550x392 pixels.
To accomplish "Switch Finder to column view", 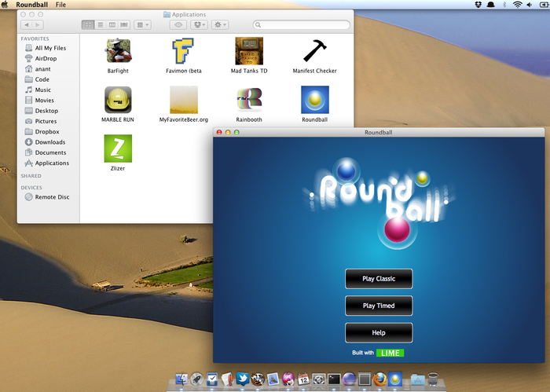I will pos(112,25).
